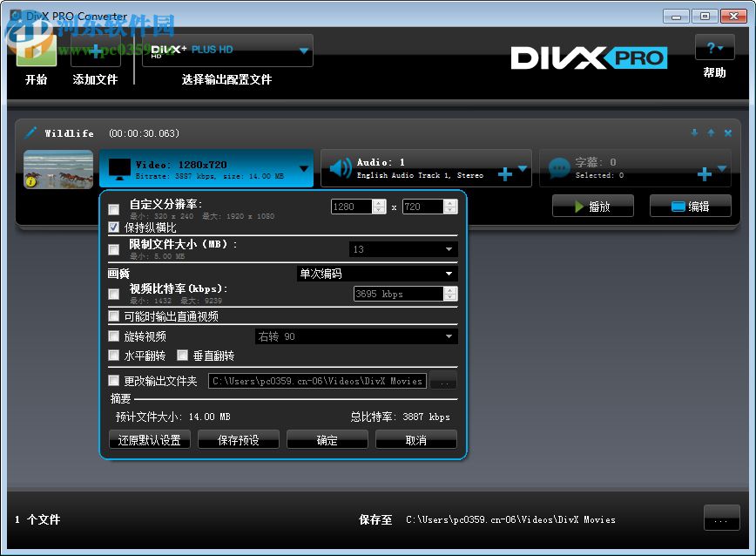Uncheck the 保持纵横比 aspect ratio checkbox
Viewport: 756px width, 556px height.
click(115, 228)
